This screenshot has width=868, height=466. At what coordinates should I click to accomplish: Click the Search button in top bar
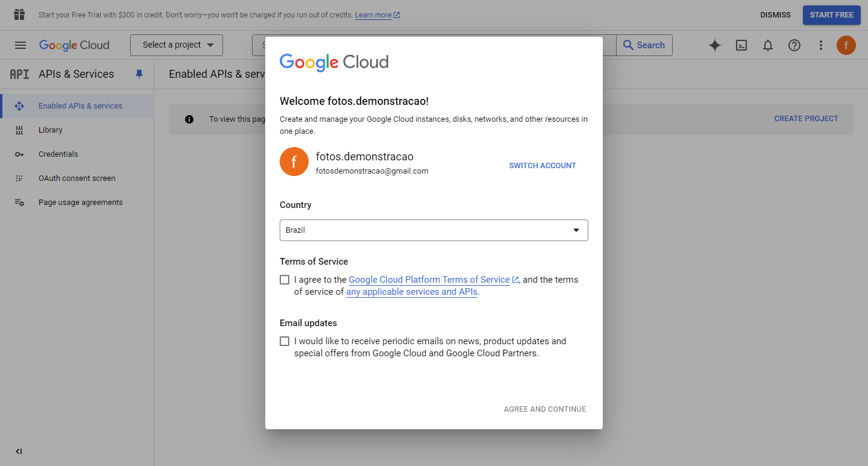[x=644, y=45]
